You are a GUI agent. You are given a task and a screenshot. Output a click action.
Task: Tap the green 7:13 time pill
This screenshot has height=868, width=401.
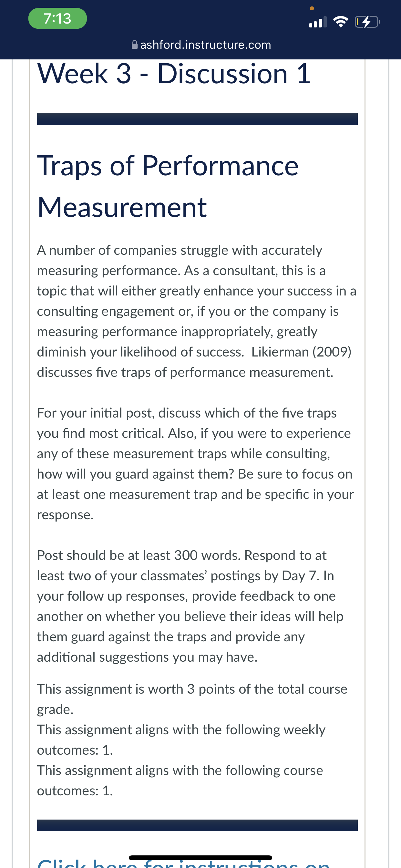click(x=57, y=18)
